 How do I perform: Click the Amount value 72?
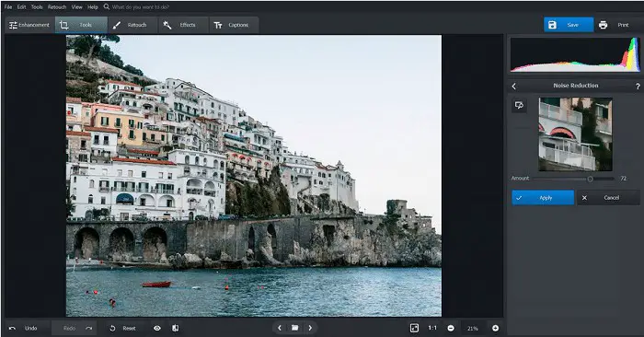click(x=624, y=179)
